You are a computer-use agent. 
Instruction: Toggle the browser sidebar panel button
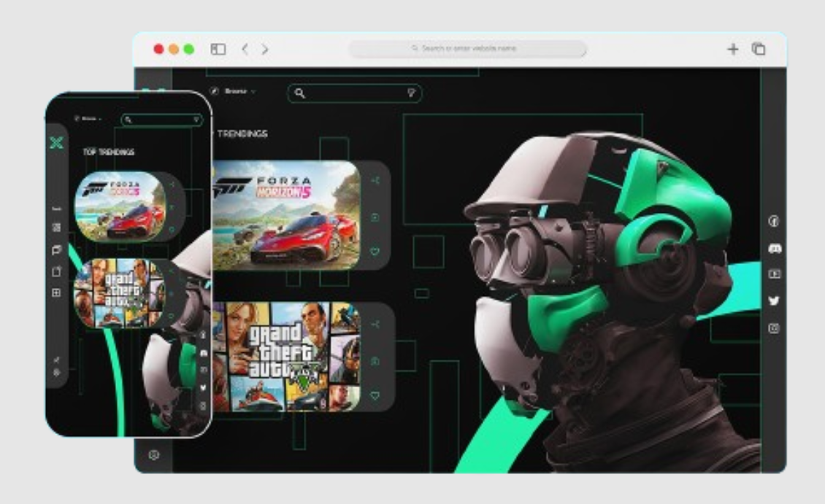point(218,49)
